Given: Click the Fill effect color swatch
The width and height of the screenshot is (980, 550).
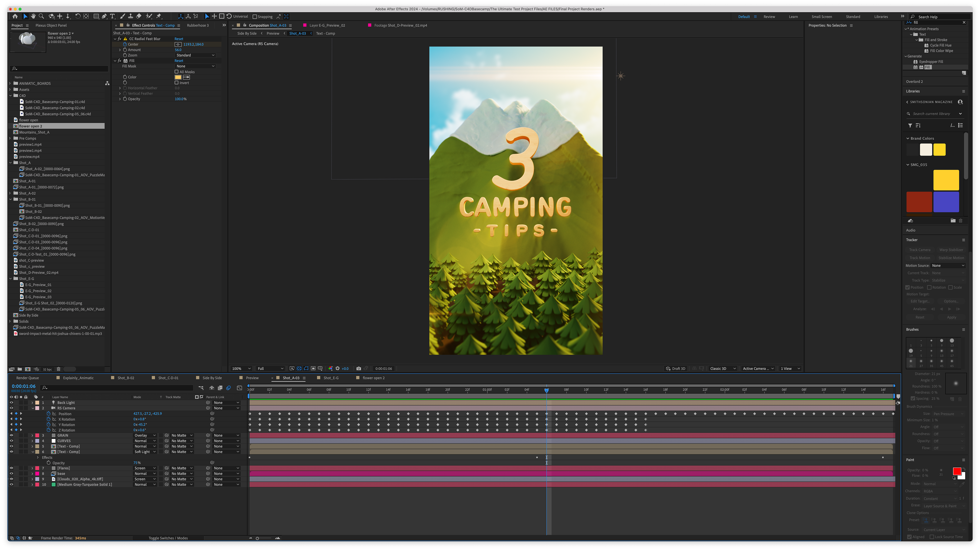Looking at the screenshot, I should (x=178, y=77).
